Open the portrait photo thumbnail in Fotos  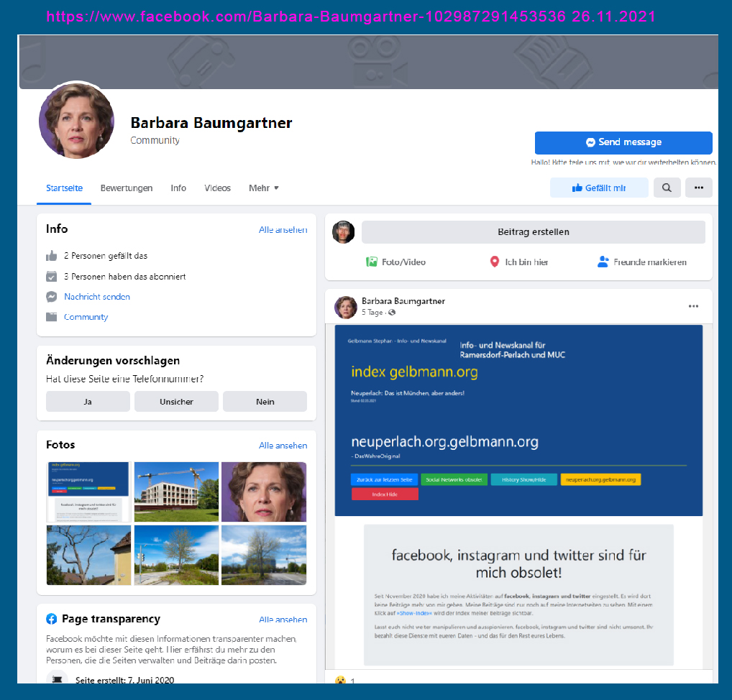pyautogui.click(x=264, y=492)
